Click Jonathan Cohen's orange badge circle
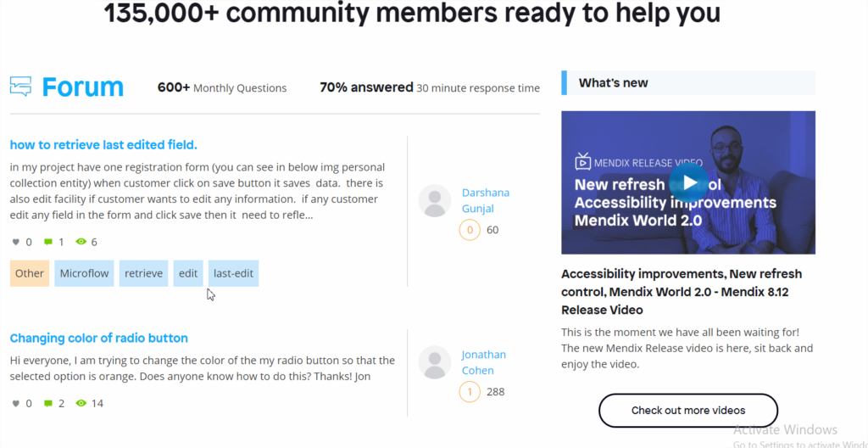The image size is (868, 448). click(470, 392)
